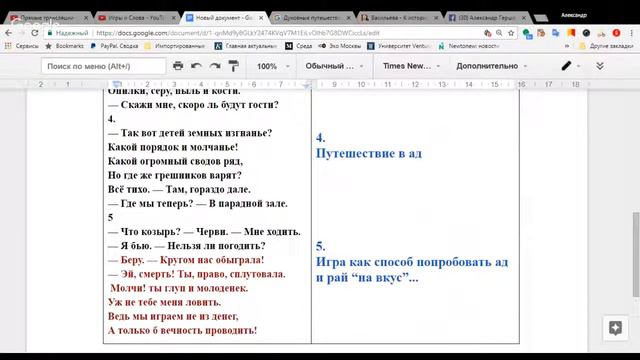
Task: Open the Chrome three-dot menu
Action: (x=631, y=33)
